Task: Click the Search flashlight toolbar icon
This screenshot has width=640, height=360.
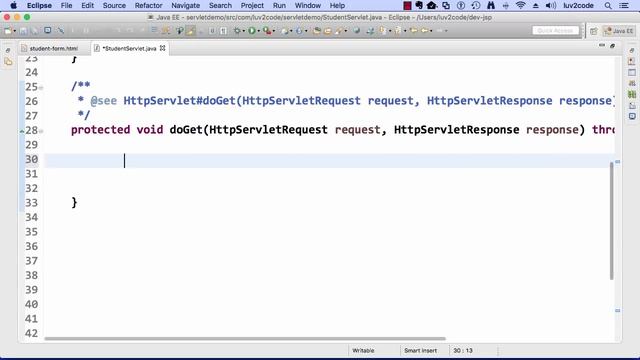Action: click(339, 31)
